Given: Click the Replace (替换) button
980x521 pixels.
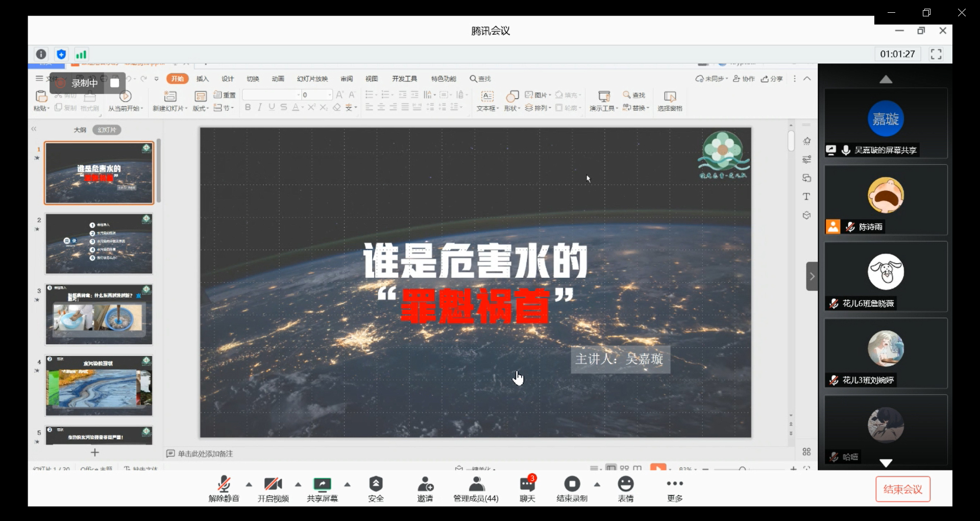Looking at the screenshot, I should (x=635, y=108).
